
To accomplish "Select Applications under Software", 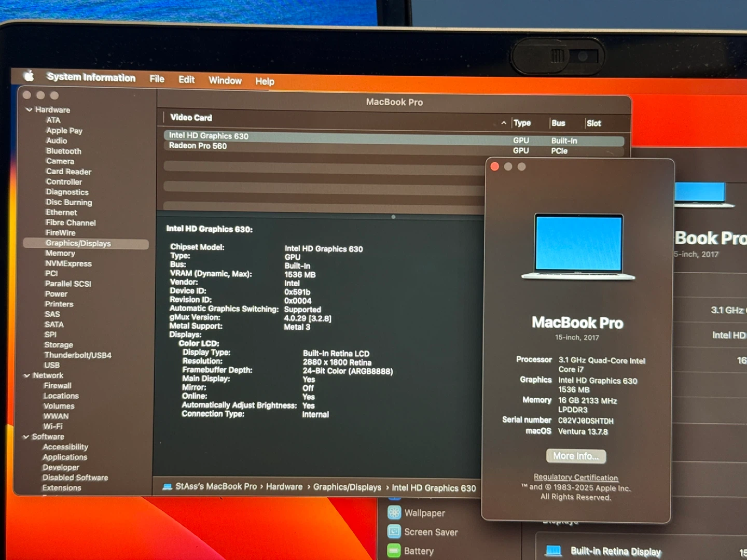I will click(65, 457).
